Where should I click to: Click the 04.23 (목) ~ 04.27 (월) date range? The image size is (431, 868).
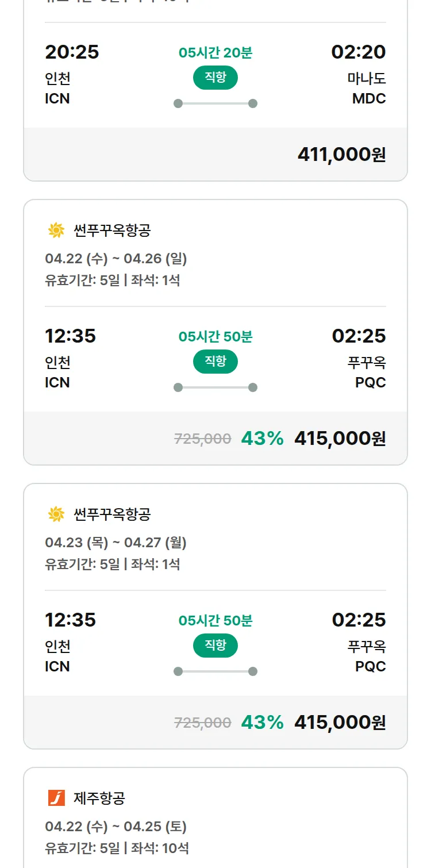click(x=116, y=543)
